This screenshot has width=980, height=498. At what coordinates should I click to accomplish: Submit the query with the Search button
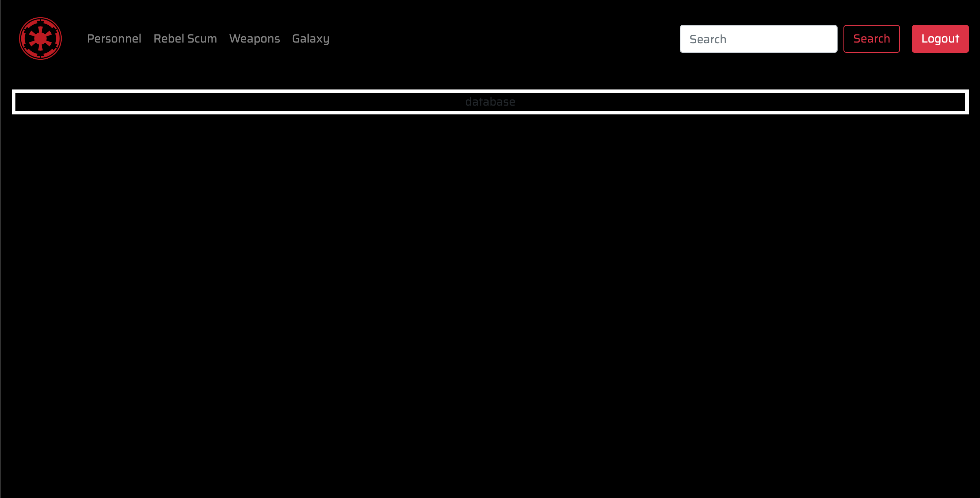click(x=871, y=39)
